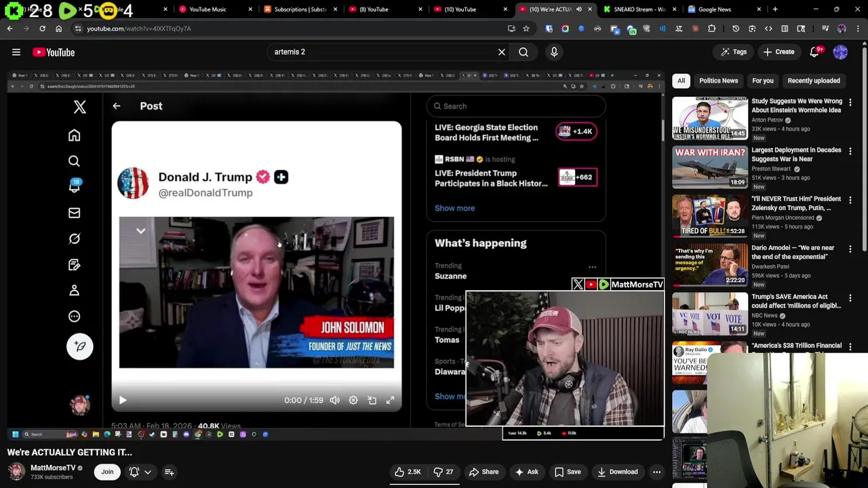Select the For you chip
Viewport: 868px width, 488px height.
tap(762, 81)
